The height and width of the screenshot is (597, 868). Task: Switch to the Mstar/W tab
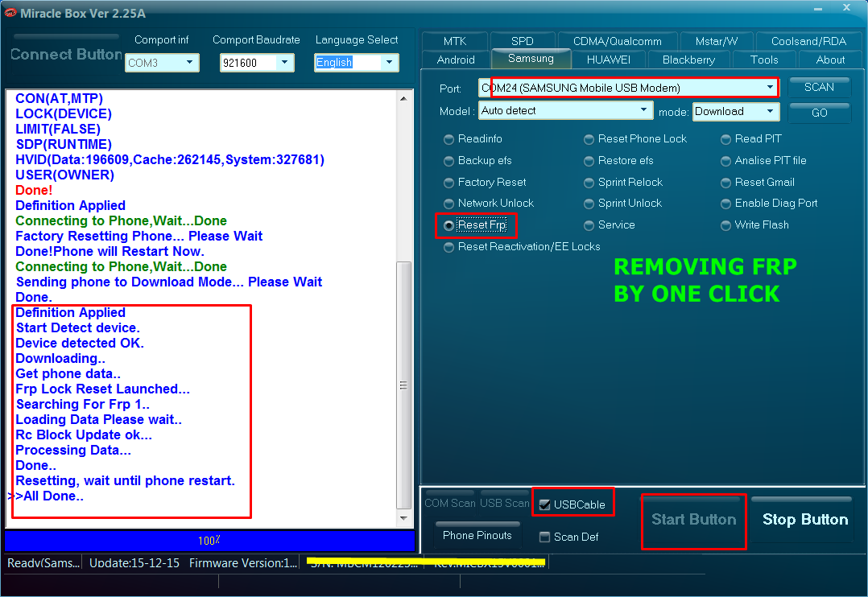[x=717, y=41]
